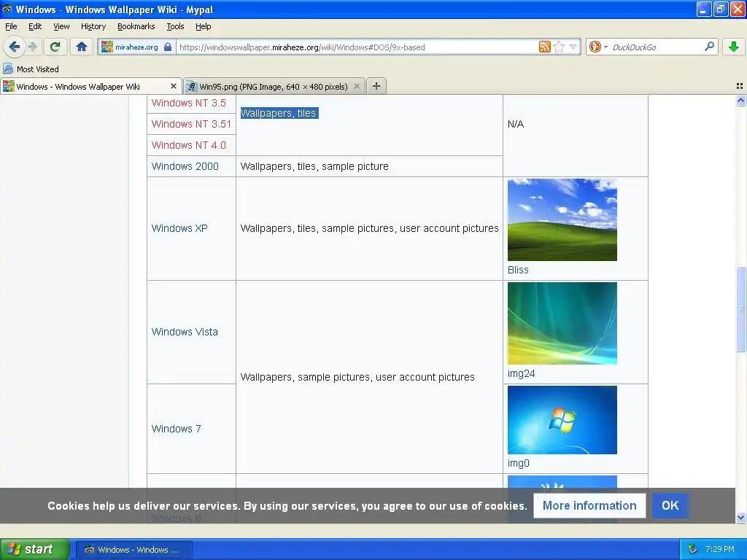Follow the Windows NT 4.0 link
747x560 pixels.
click(x=189, y=145)
